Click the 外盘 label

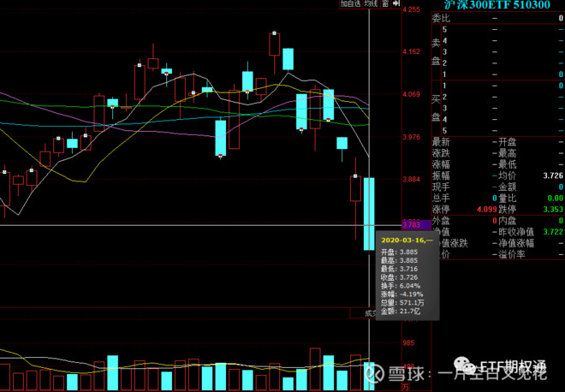pyautogui.click(x=442, y=221)
